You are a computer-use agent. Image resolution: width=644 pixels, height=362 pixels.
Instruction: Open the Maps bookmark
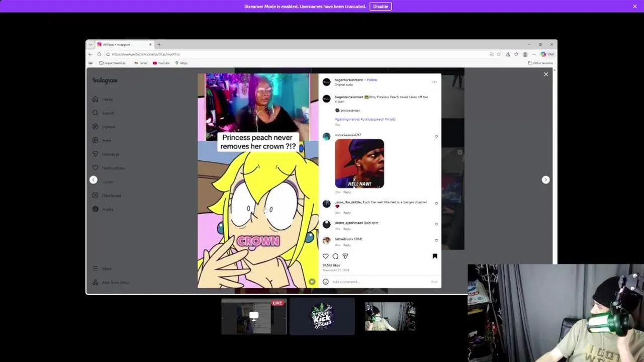click(x=181, y=63)
